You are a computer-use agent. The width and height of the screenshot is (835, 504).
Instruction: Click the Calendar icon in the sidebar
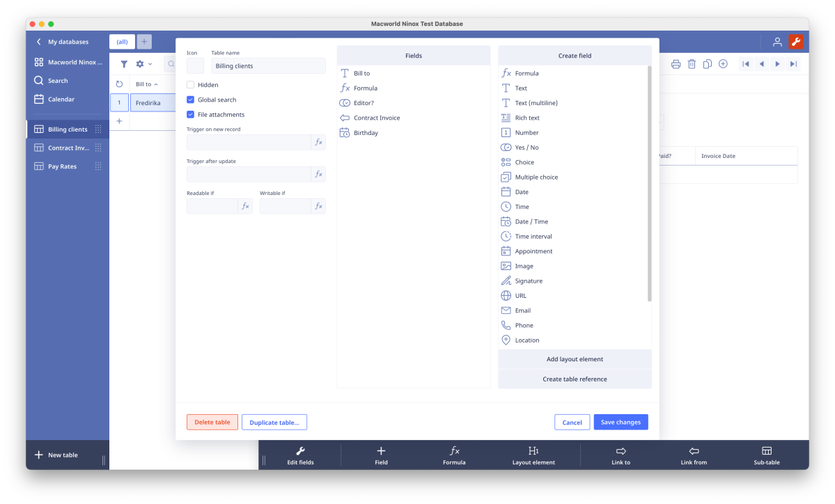39,99
